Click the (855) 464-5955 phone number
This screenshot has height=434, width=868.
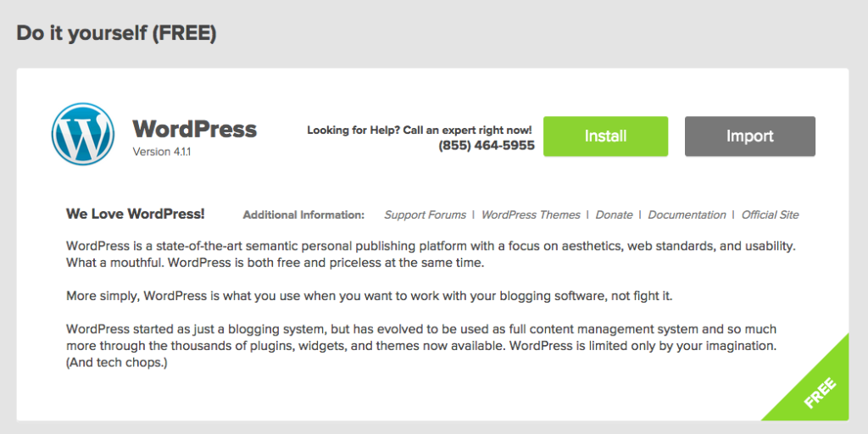point(487,146)
